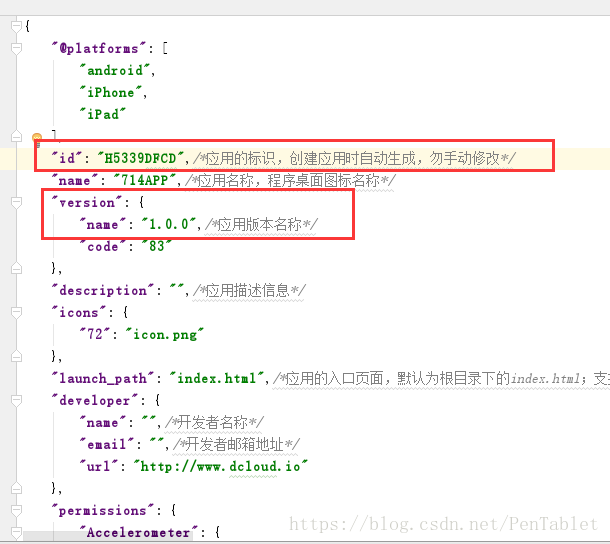Click the "72" icon size key

(x=95, y=334)
